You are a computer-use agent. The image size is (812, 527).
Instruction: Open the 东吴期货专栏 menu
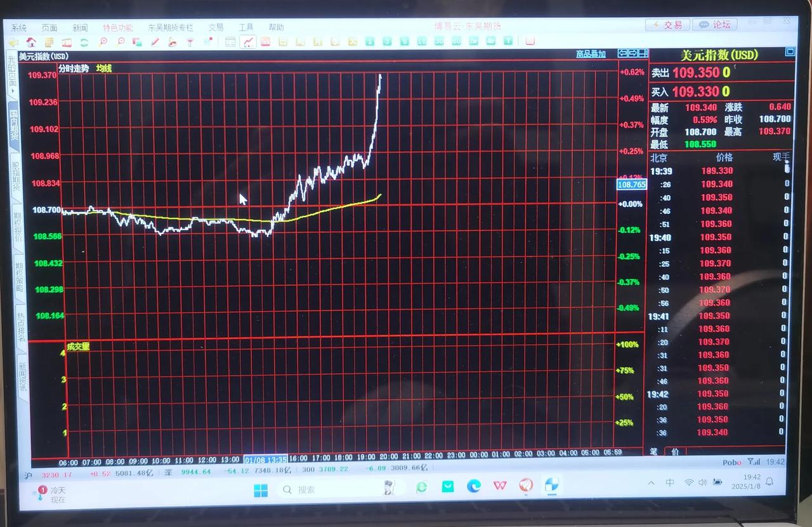pyautogui.click(x=171, y=28)
